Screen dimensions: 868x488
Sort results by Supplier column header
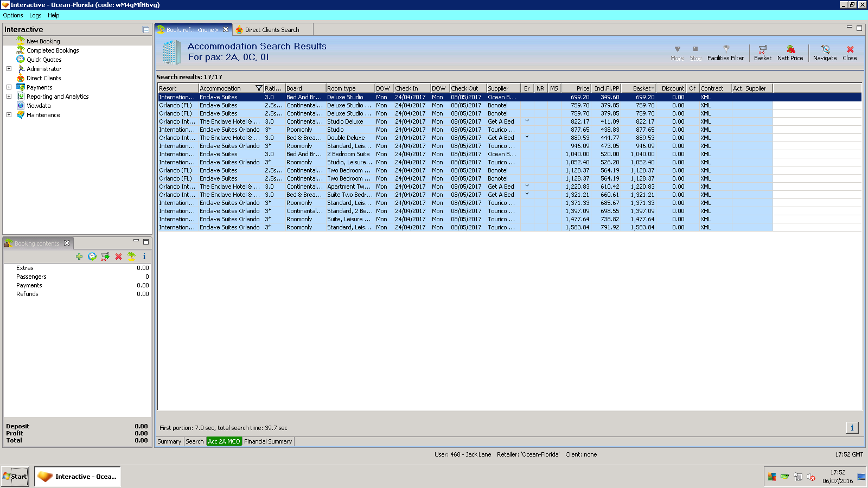pos(503,88)
